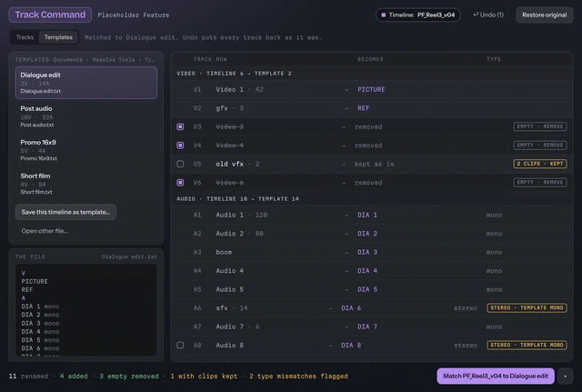Select the Post audio template
Viewport: 582px width, 392px height.
[86, 116]
